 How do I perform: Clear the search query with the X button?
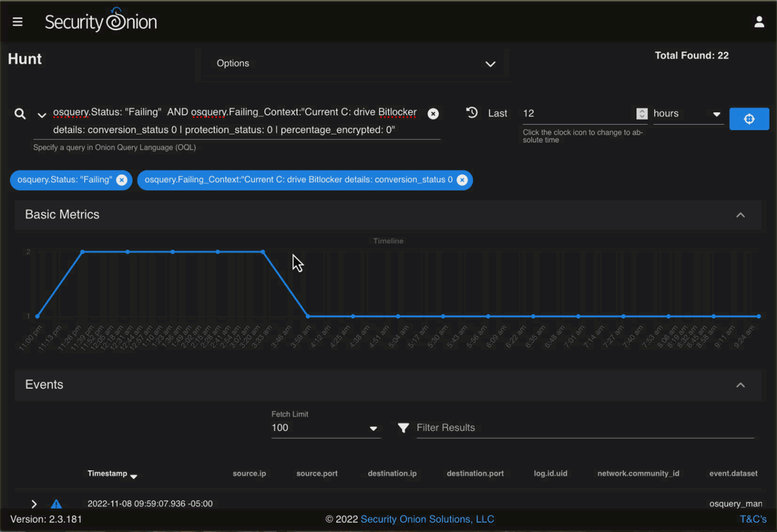(433, 113)
